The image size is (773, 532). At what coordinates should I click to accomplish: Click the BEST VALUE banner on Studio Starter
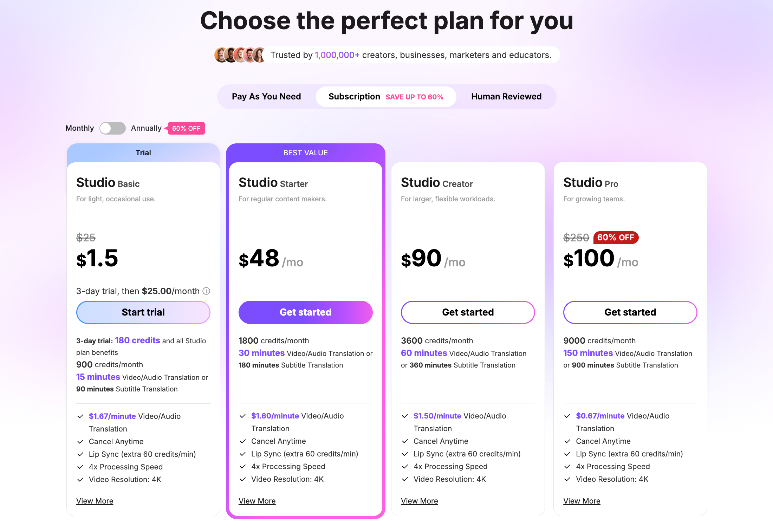[305, 152]
